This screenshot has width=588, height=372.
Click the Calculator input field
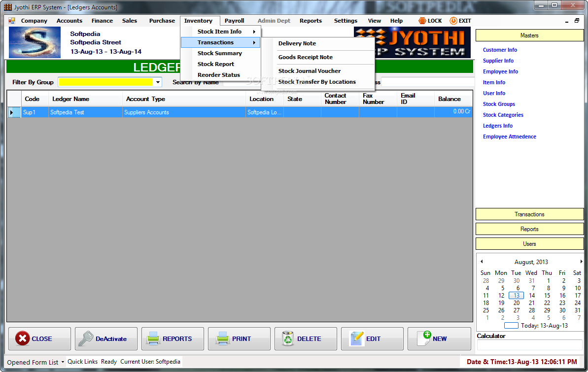[x=529, y=345]
